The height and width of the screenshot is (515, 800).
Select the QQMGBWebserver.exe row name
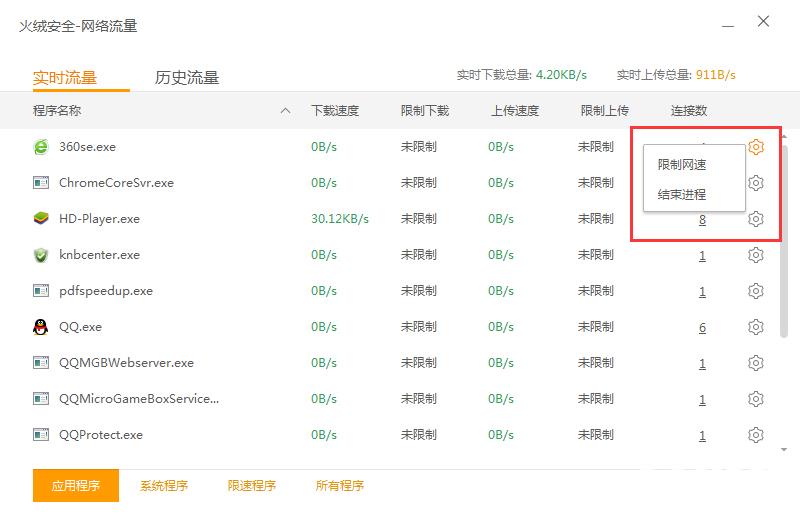(127, 362)
